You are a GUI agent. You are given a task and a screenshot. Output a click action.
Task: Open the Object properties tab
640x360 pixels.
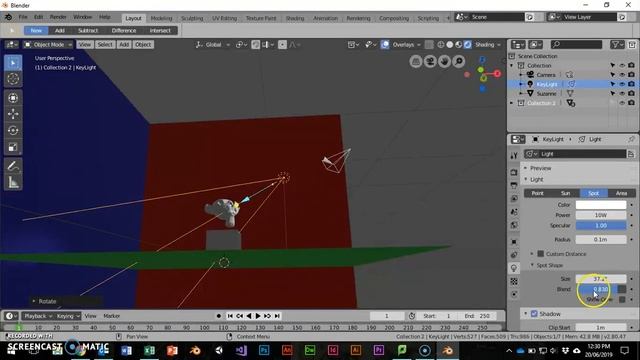[x=514, y=242]
